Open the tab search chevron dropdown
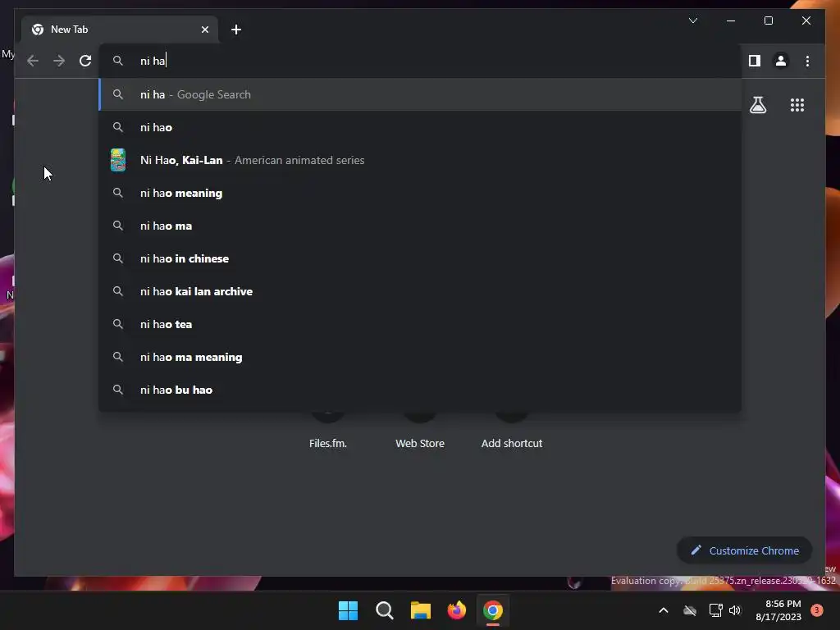Screen dimensions: 840x630 (692, 21)
